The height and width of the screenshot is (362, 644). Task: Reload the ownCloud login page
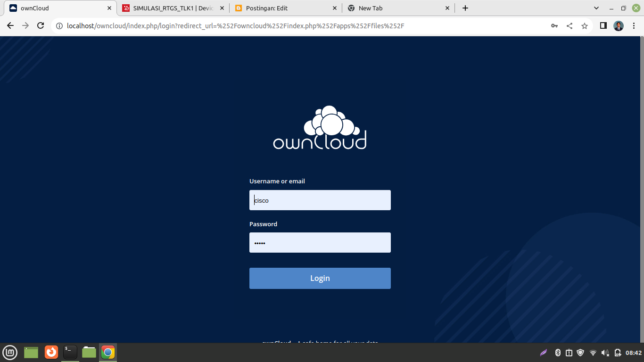[x=41, y=26]
